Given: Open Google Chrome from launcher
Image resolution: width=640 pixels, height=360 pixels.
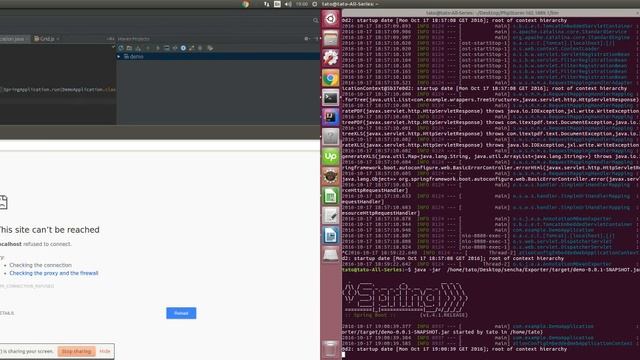Looking at the screenshot, I should click(331, 78).
